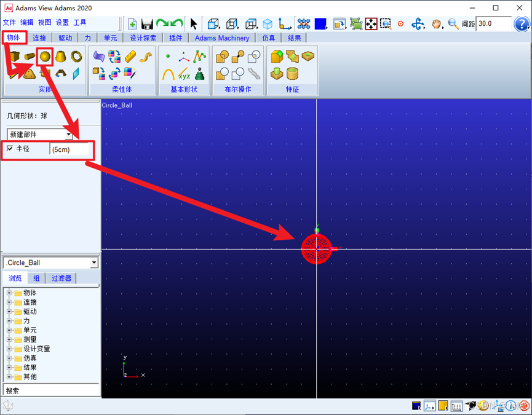Expand the 物体 tree folder
532x415 pixels.
(9, 293)
